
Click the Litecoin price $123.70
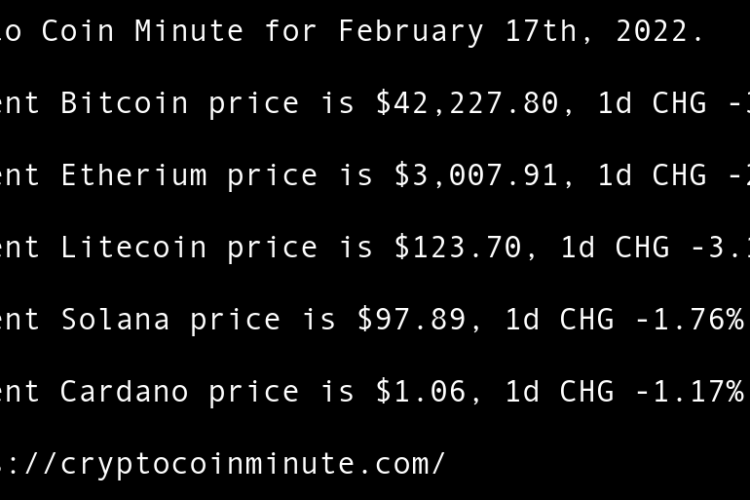tap(458, 247)
